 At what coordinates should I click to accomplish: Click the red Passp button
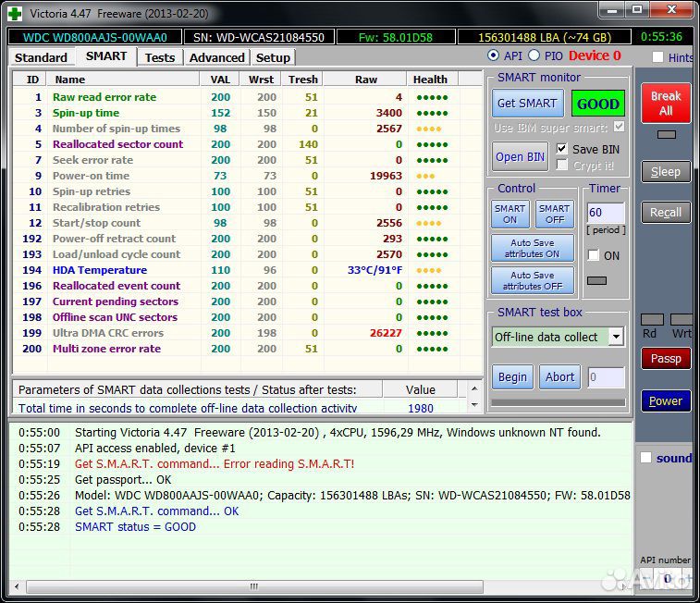pyautogui.click(x=666, y=359)
